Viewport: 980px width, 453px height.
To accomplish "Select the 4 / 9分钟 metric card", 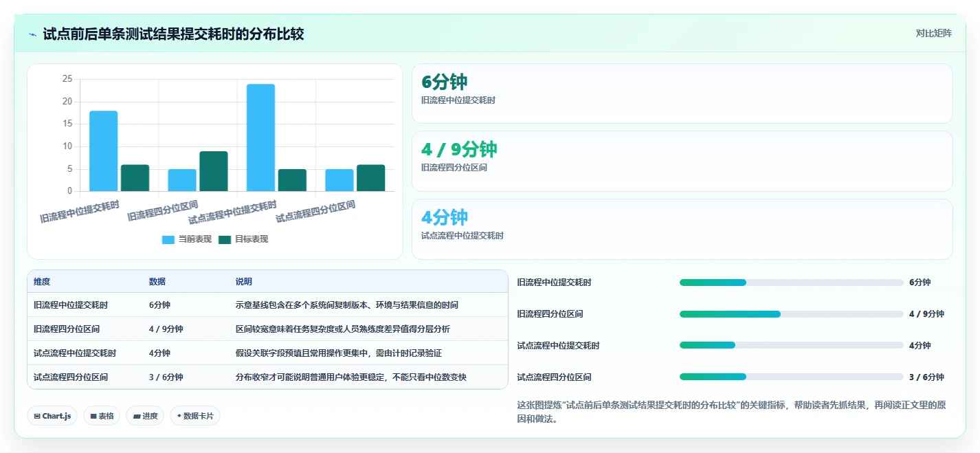I will pos(682,161).
